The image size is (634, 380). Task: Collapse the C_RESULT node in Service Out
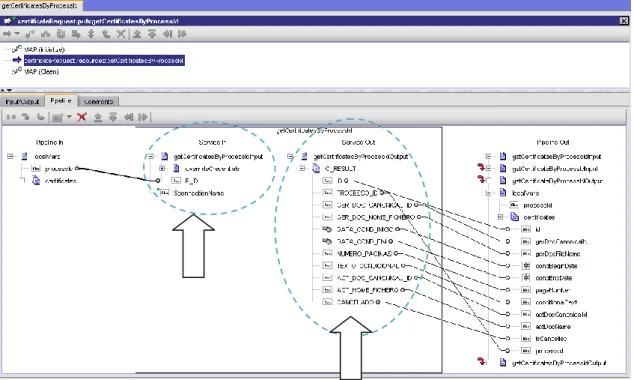[302, 169]
